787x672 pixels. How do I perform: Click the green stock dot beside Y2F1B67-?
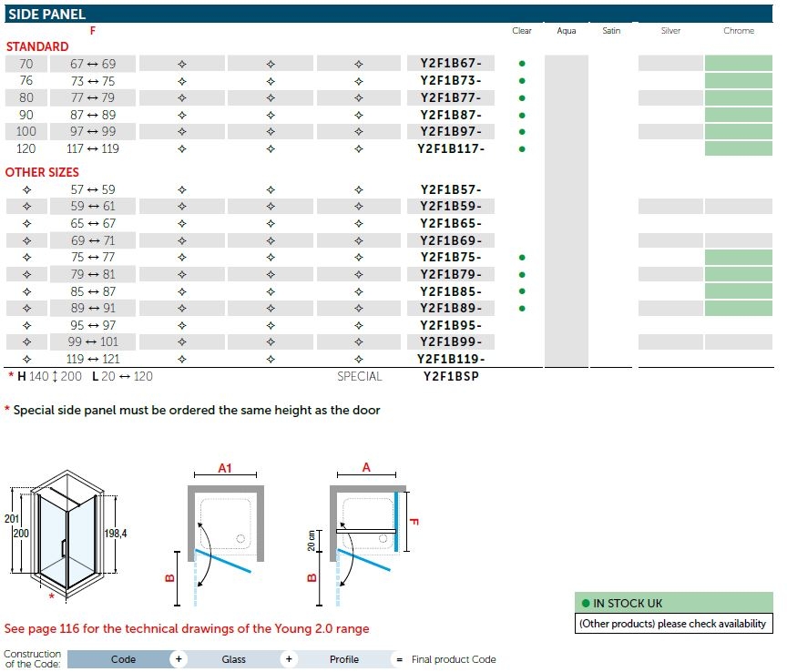(x=522, y=64)
